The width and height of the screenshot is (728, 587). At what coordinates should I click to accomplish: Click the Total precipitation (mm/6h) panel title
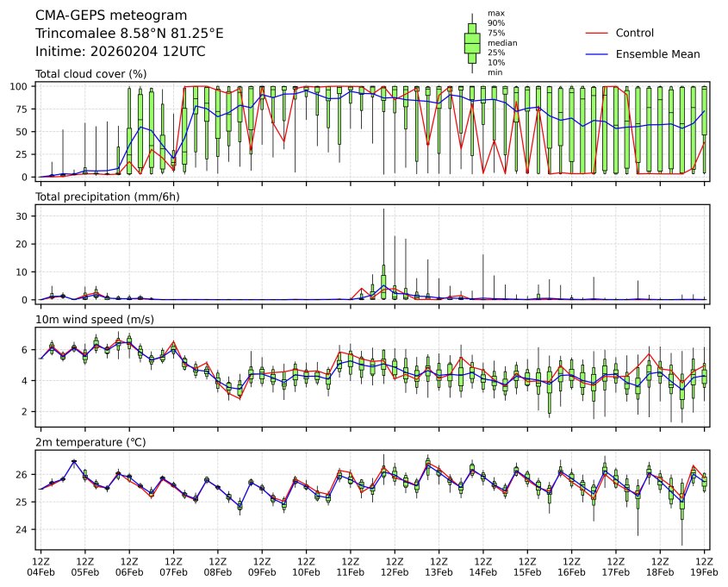tap(107, 197)
